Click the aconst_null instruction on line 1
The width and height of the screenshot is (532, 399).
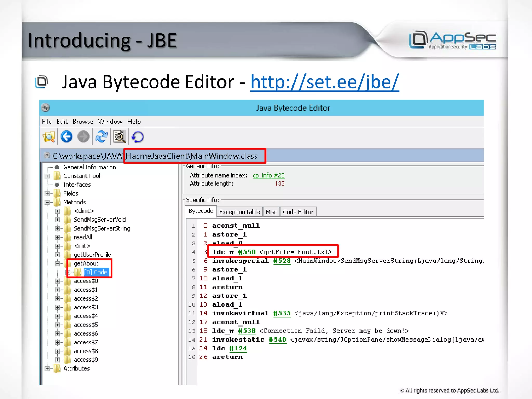[x=236, y=226]
